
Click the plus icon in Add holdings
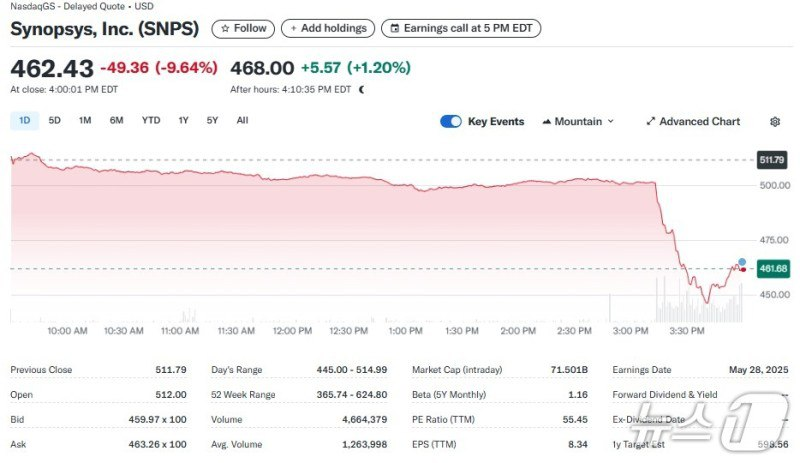coord(293,29)
